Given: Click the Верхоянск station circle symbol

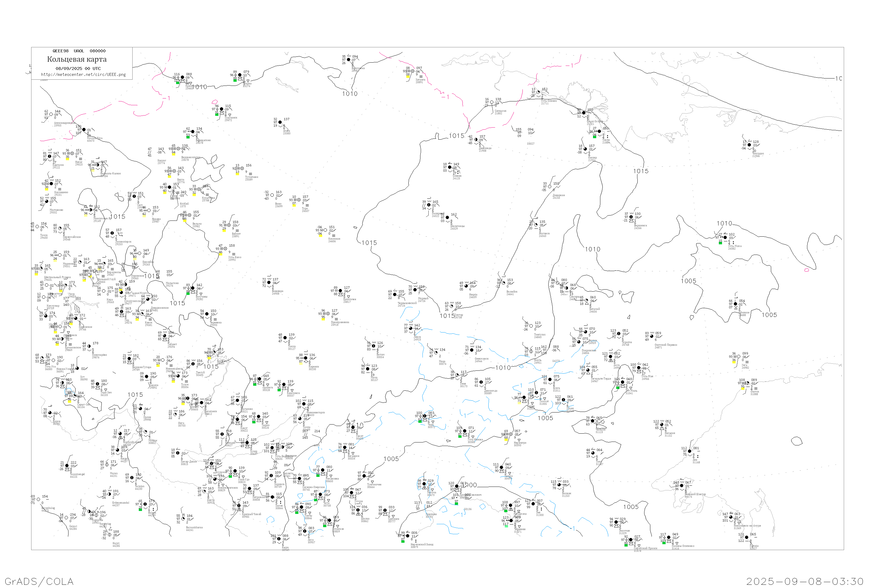Looking at the screenshot, I should point(631,217).
